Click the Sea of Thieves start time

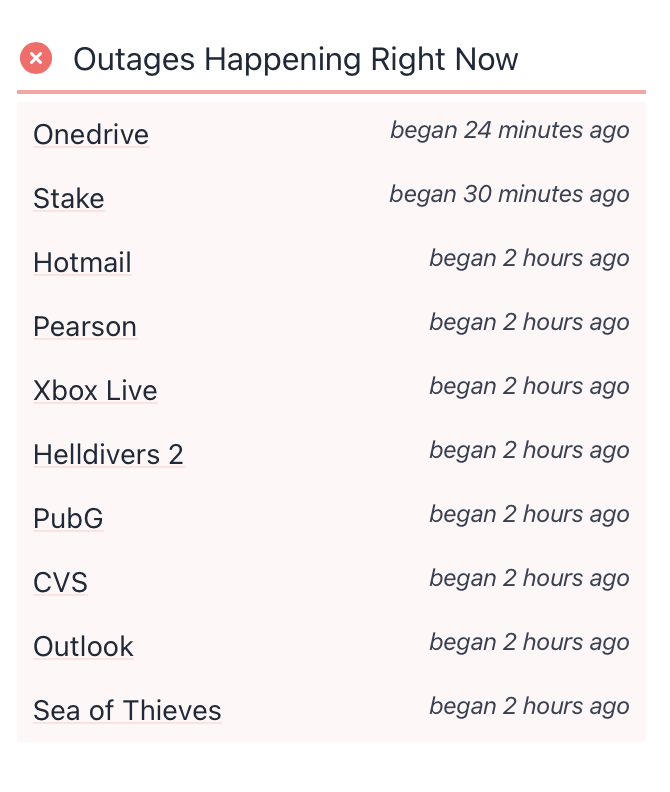click(x=529, y=706)
